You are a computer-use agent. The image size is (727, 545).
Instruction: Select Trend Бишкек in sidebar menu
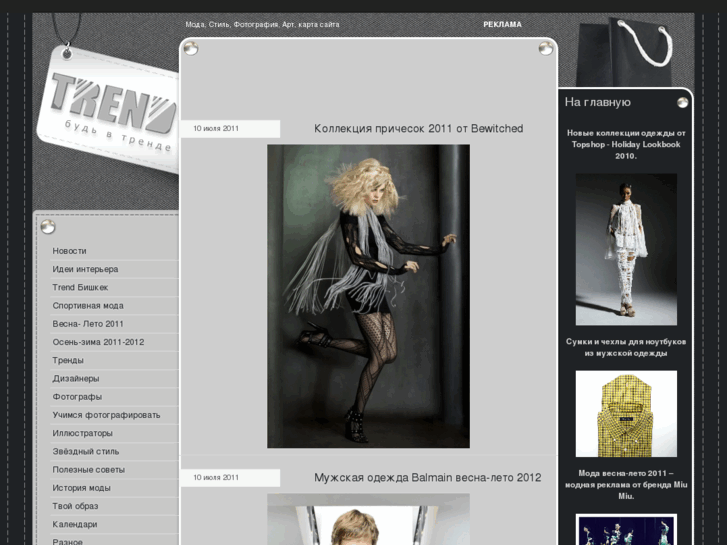(80, 288)
